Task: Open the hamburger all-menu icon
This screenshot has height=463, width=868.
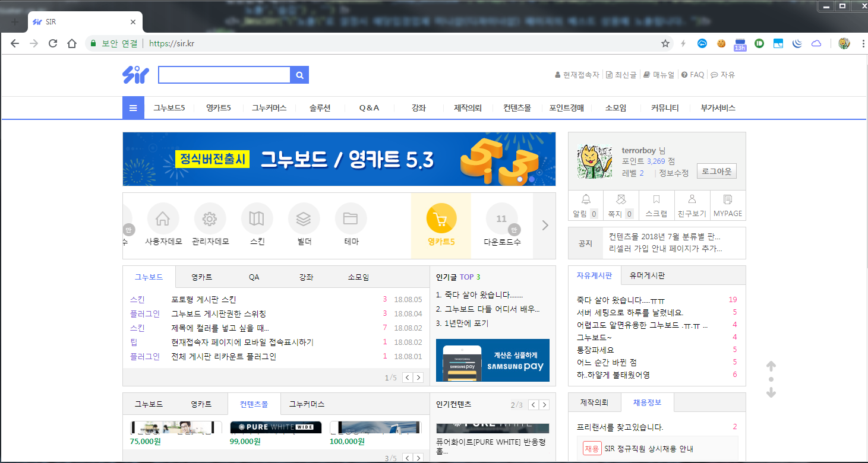Action: [x=133, y=108]
